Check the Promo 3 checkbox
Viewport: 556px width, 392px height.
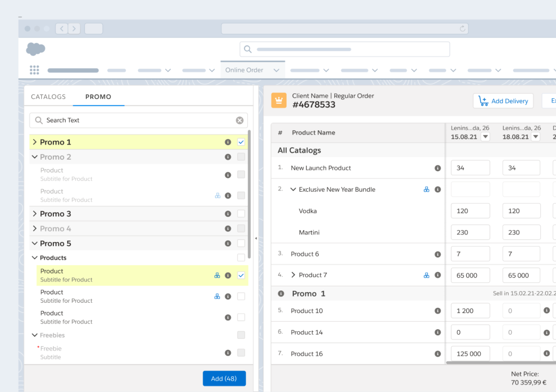[x=241, y=214]
